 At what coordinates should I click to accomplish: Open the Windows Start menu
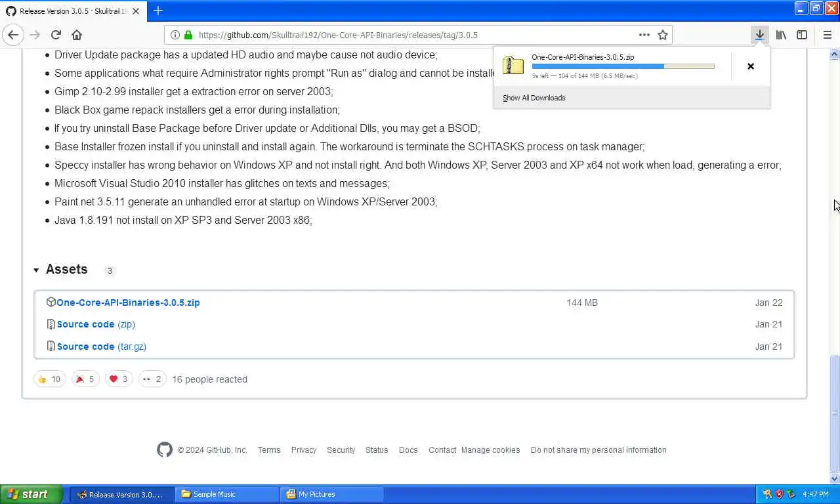click(x=31, y=494)
